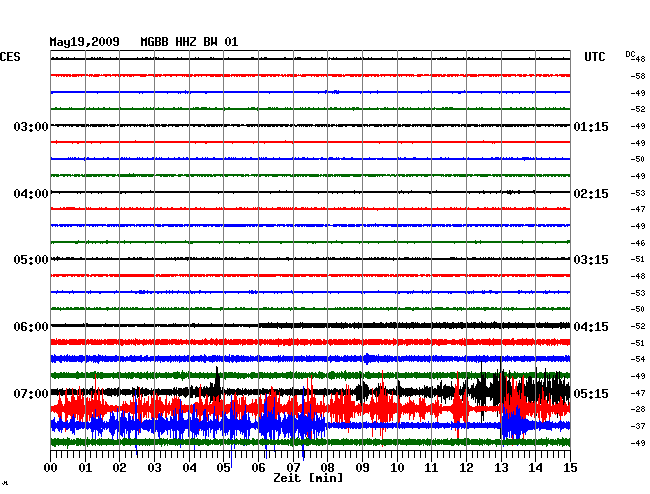The width and height of the screenshot is (650, 494).
Task: Click the DC column heading
Action: coord(630,54)
